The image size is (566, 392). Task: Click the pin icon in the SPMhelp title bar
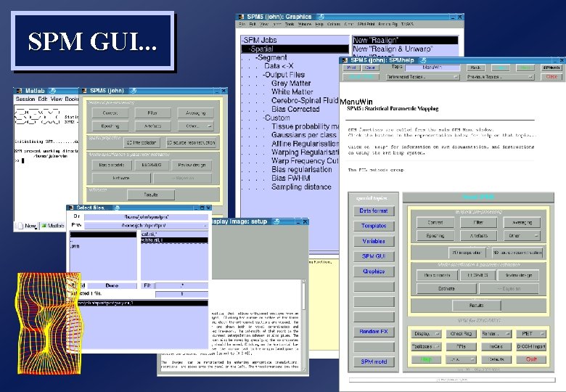(424, 60)
